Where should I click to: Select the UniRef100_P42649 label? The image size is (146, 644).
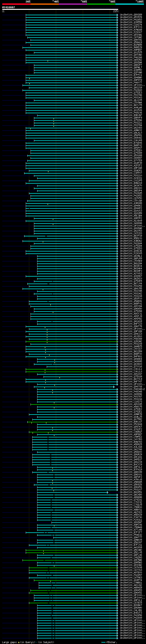(x=131, y=617)
